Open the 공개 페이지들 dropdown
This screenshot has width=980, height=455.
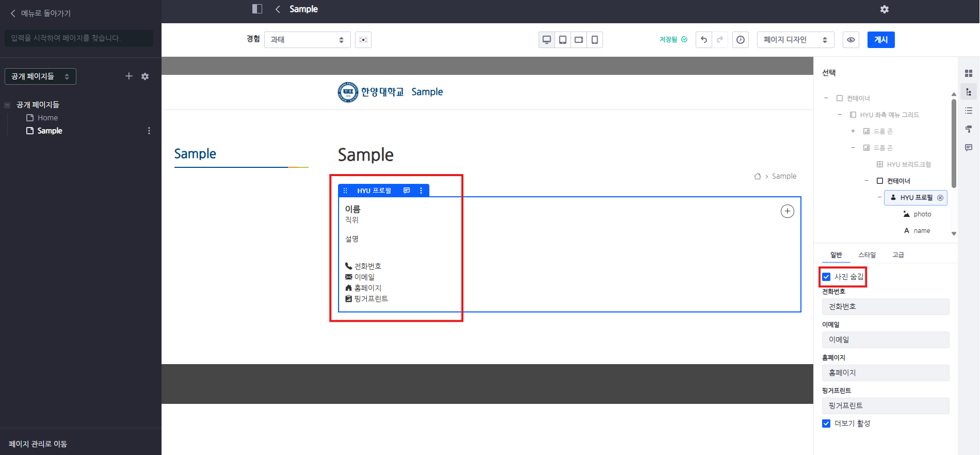pyautogui.click(x=40, y=76)
